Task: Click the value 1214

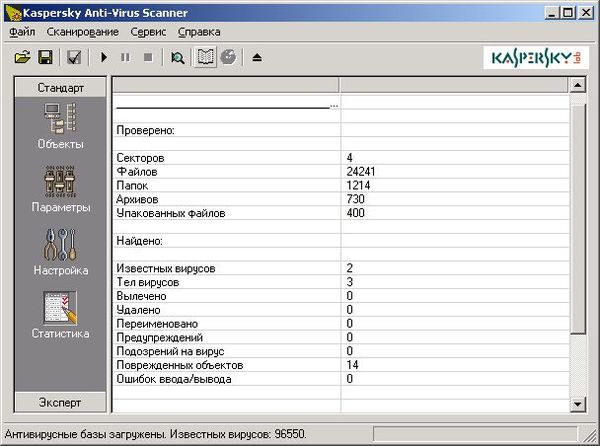Action: (358, 186)
